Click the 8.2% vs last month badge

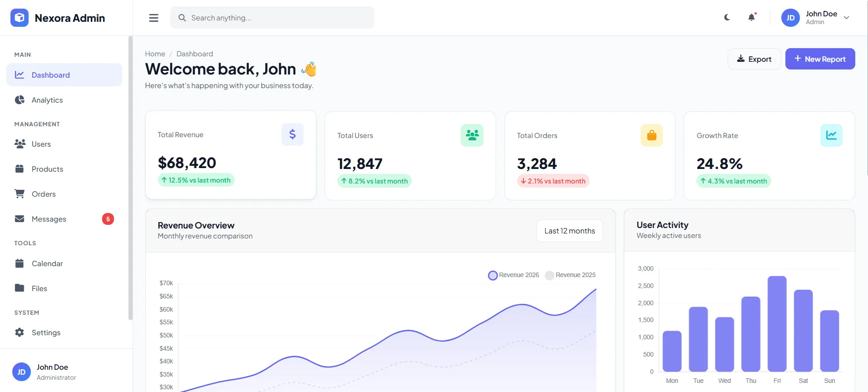[x=375, y=181]
